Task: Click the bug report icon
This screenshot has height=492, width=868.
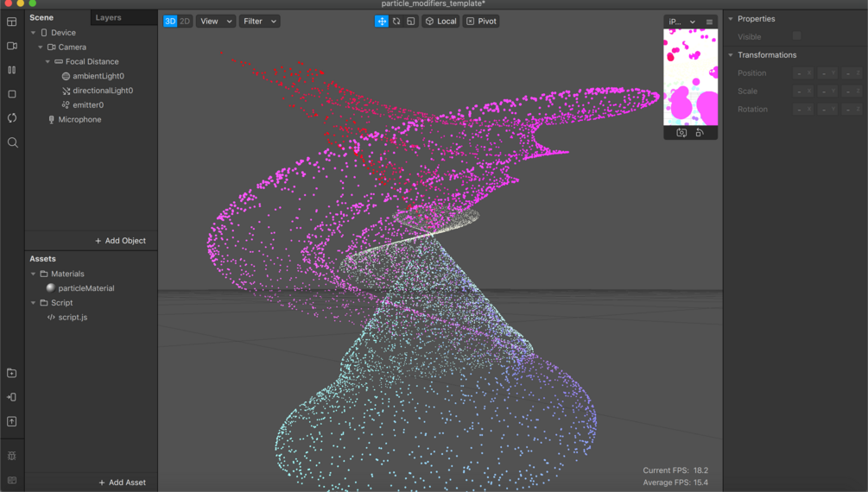Action: (11, 456)
